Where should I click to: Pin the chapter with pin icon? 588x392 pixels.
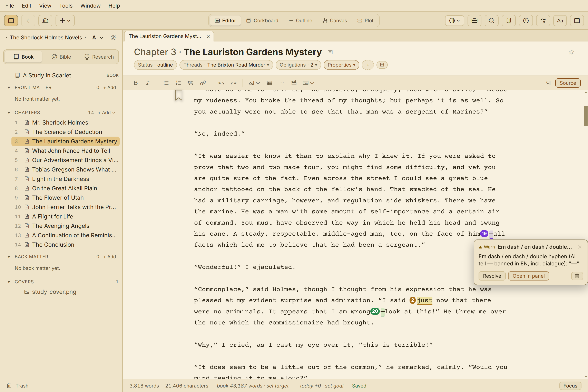click(x=571, y=52)
